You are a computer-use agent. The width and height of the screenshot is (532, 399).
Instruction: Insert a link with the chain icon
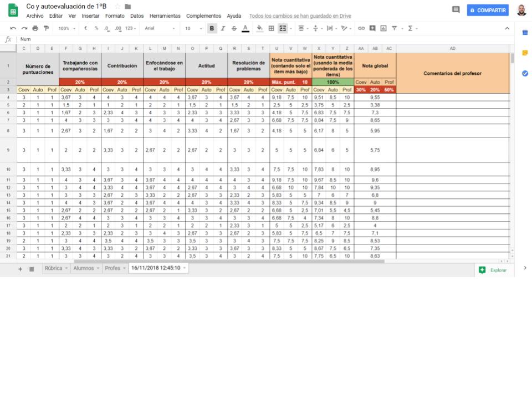pos(361,28)
